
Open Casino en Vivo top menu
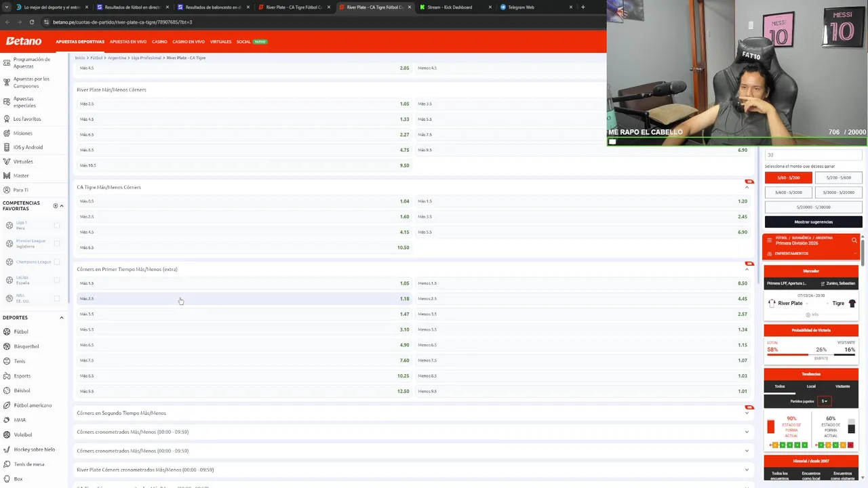click(189, 42)
